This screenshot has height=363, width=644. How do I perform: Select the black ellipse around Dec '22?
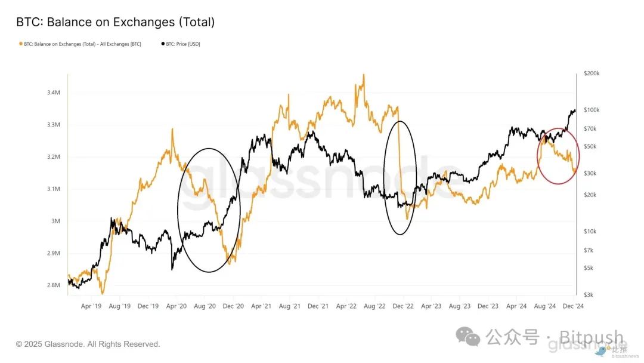(x=400, y=177)
